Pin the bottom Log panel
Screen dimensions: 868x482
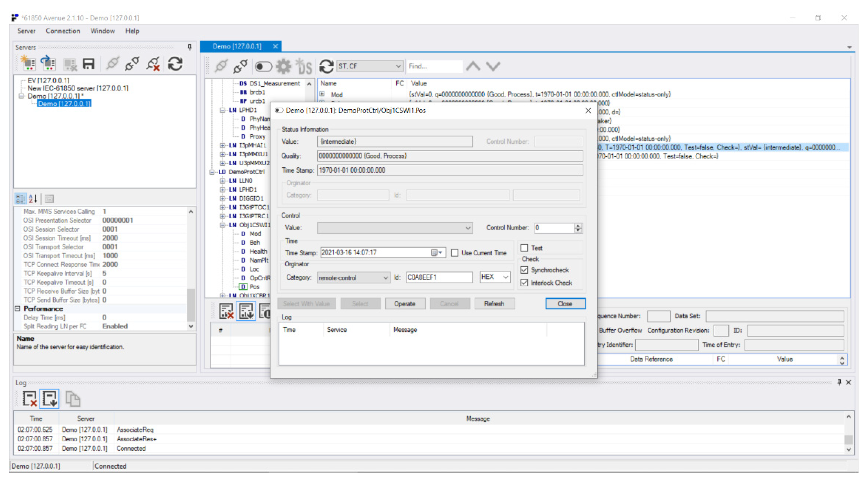pyautogui.click(x=839, y=382)
